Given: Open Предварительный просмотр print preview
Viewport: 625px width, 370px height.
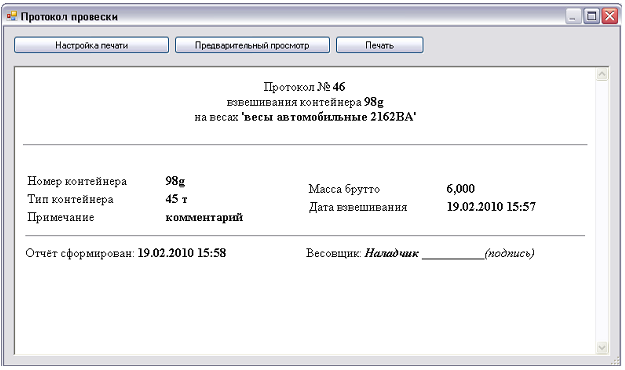Looking at the screenshot, I should [252, 45].
